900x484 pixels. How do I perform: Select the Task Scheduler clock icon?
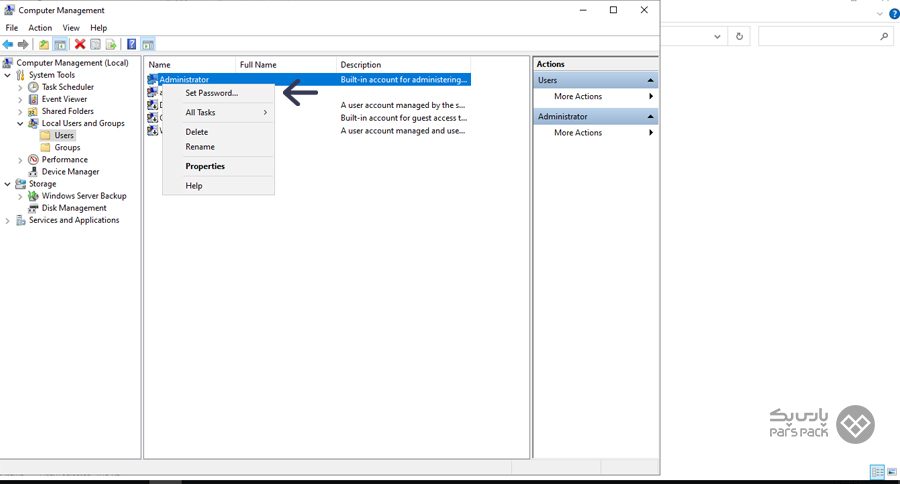[x=33, y=87]
